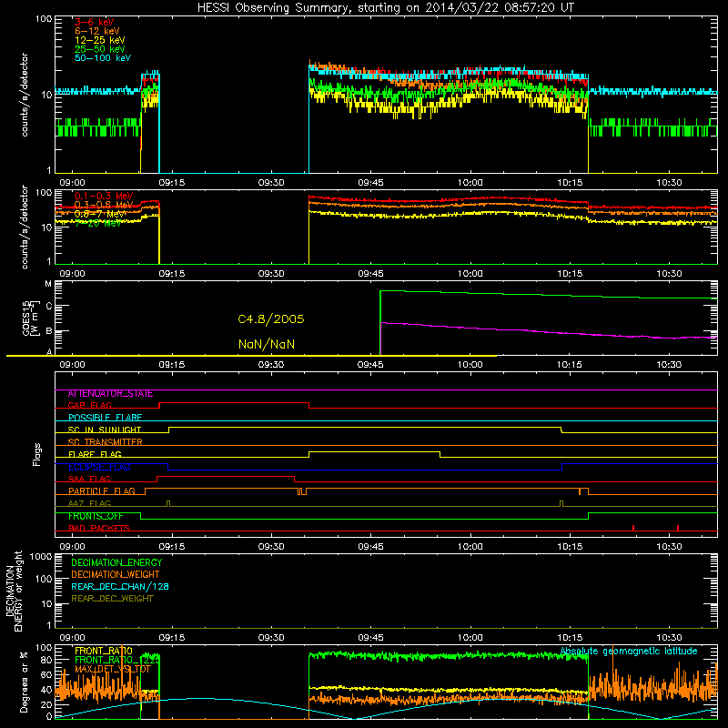Click the 0.1-0.3 MeV legend entry
This screenshot has width=728, height=728.
(104, 196)
